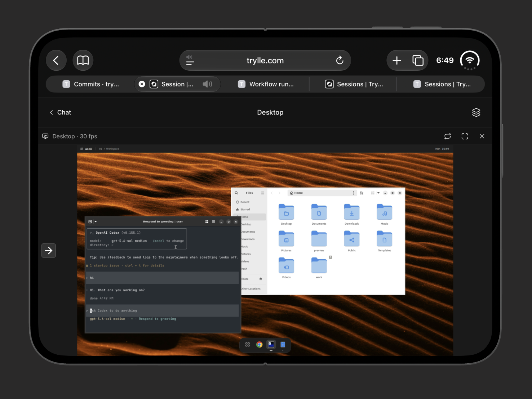Click the sync/refresh loop icon in the stream bar
532x399 pixels.
(447, 136)
